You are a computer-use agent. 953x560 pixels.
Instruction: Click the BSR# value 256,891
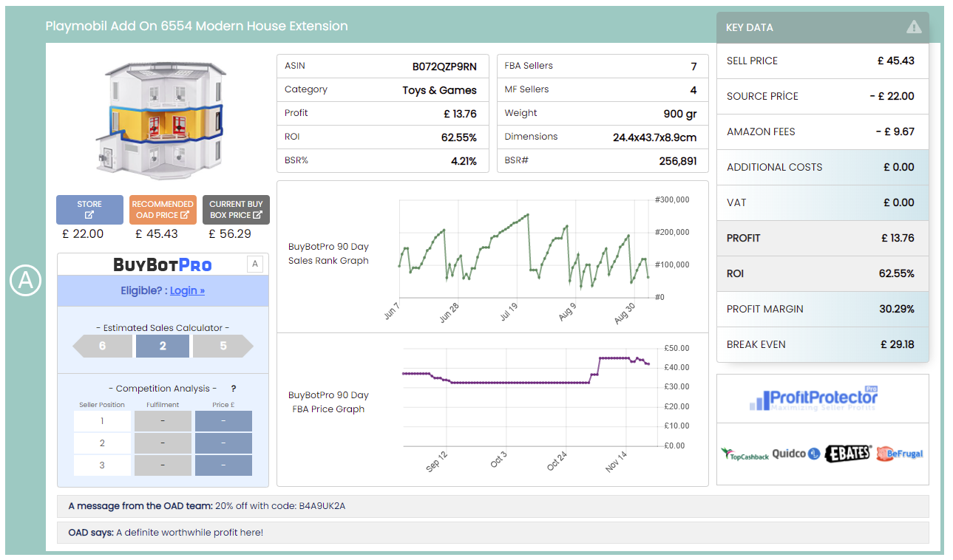pos(678,160)
